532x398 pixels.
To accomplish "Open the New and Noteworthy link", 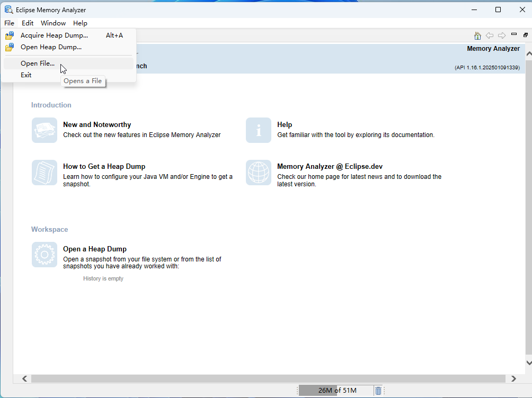I will click(x=96, y=124).
